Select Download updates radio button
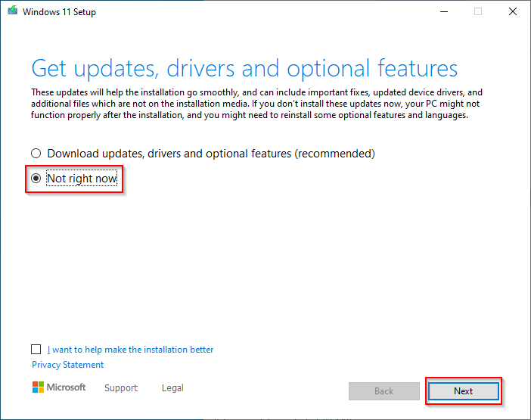This screenshot has height=420, width=531. tap(36, 154)
